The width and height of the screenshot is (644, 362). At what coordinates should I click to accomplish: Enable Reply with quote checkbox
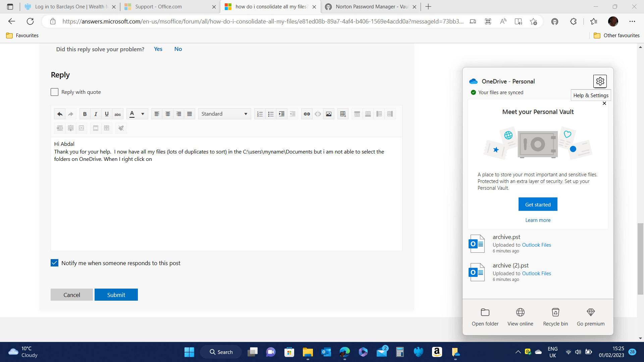click(55, 92)
